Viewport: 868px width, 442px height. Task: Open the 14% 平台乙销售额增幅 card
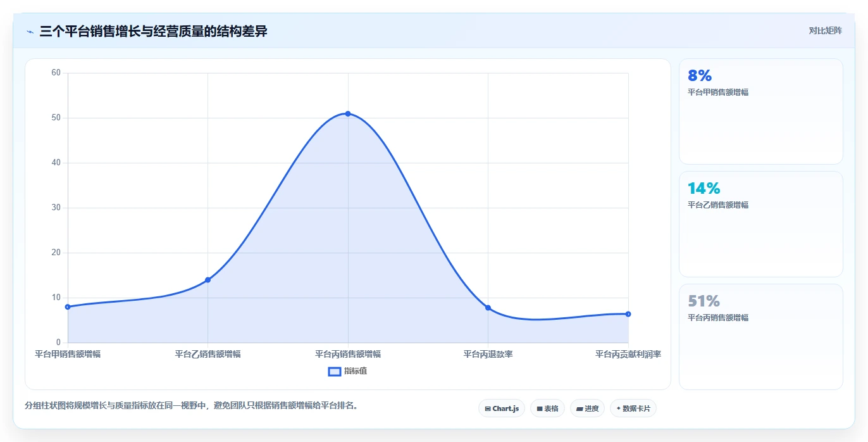(760, 224)
